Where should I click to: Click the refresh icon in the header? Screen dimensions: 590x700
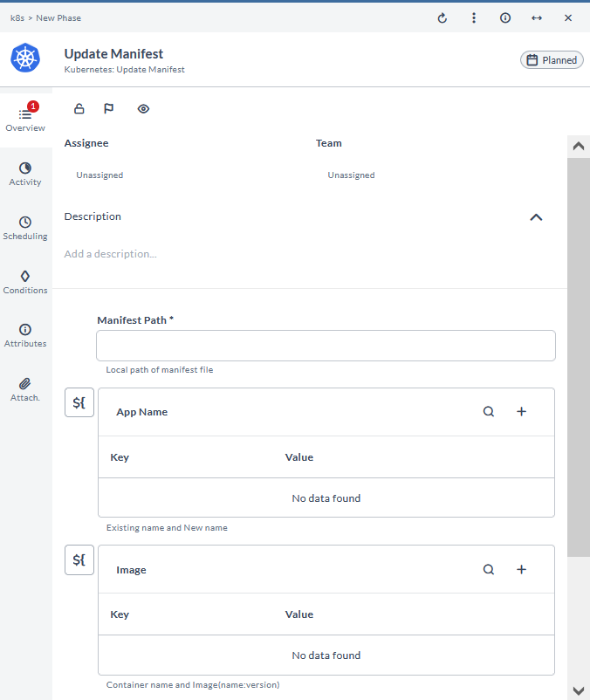click(442, 17)
